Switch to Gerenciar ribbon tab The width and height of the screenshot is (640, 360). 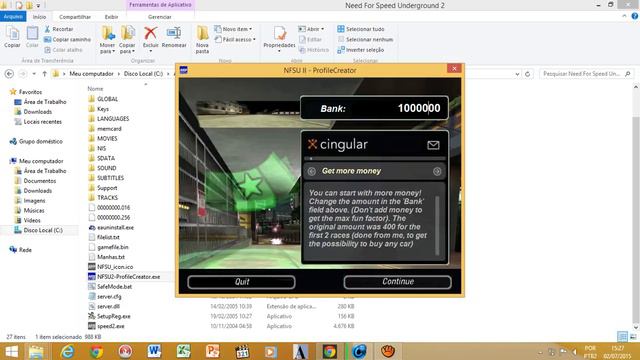(160, 17)
